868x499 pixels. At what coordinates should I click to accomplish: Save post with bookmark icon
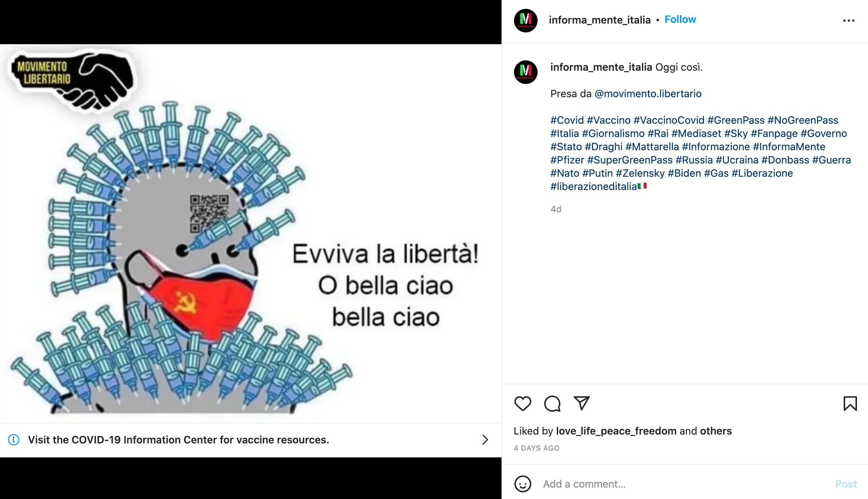850,403
